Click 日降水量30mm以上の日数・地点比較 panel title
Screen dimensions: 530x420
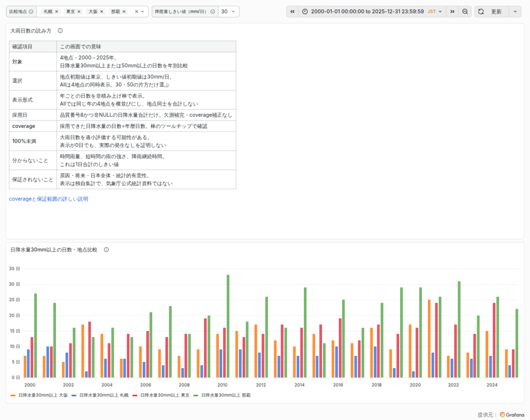54,250
